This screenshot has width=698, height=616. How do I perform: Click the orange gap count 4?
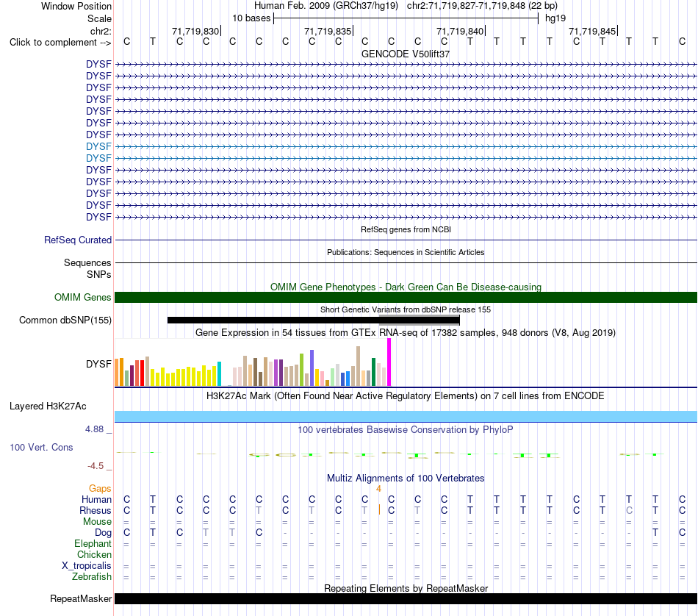coord(378,489)
